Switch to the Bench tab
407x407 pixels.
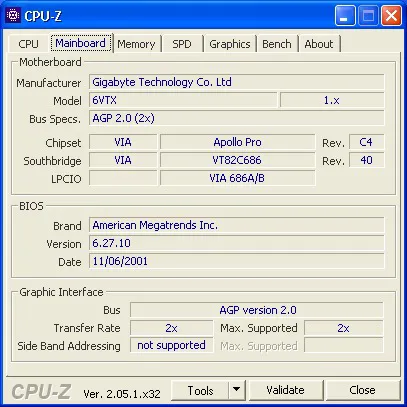(x=277, y=44)
